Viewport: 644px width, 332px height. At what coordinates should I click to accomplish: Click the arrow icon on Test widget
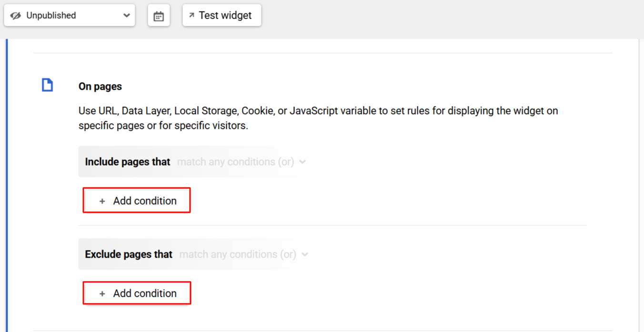191,15
